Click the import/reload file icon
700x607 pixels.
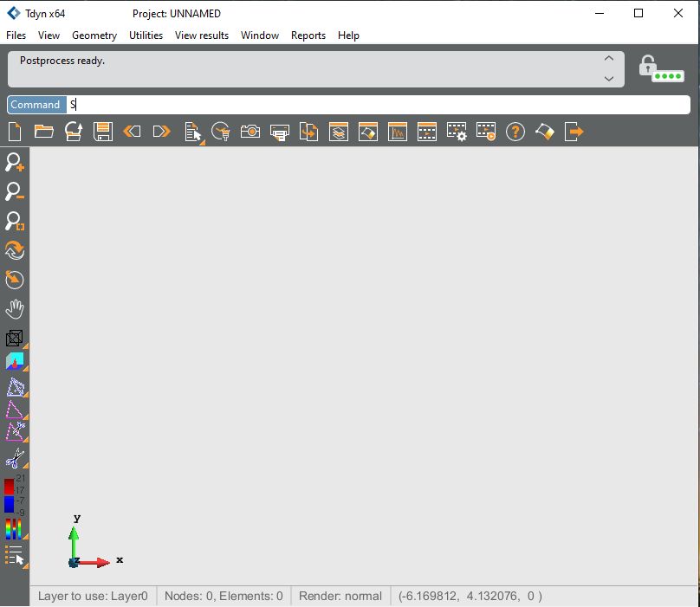(74, 132)
